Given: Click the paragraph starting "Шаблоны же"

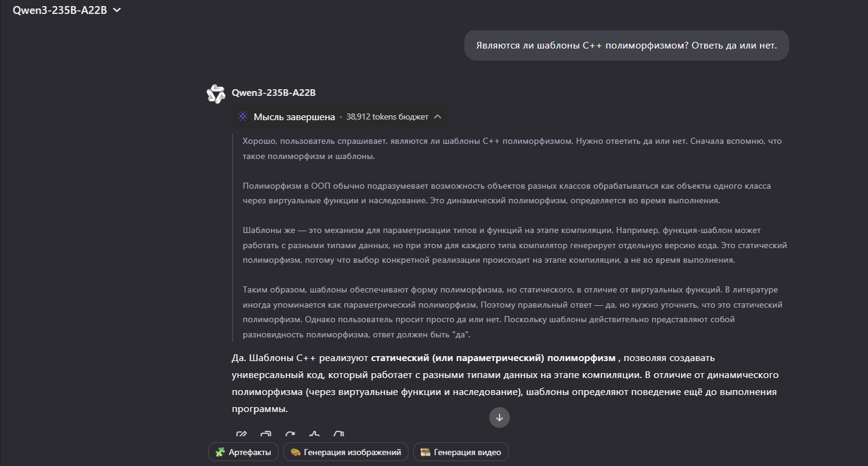Looking at the screenshot, I should tap(515, 245).
